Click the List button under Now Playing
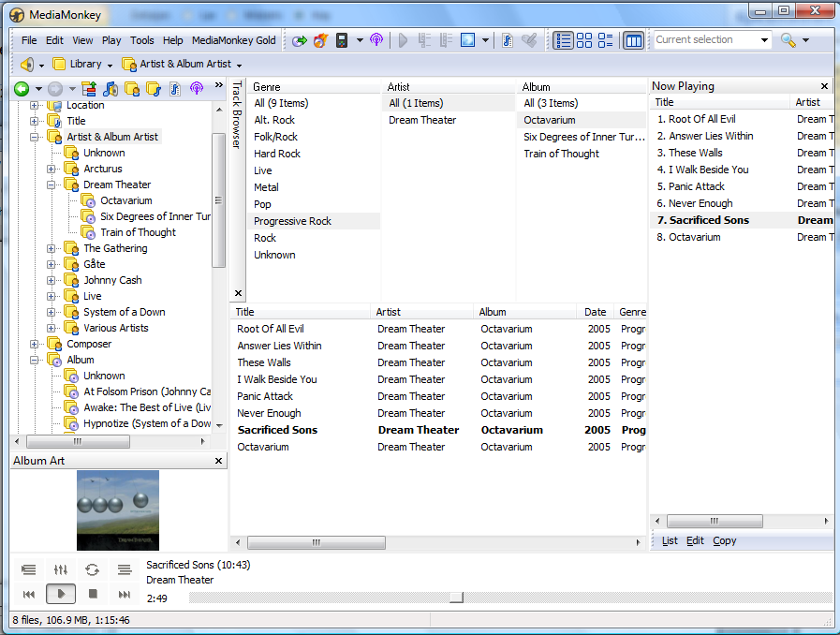Image resolution: width=840 pixels, height=635 pixels. 670,540
